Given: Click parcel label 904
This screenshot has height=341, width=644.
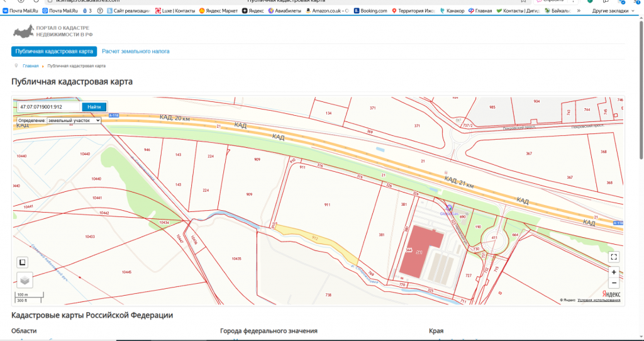Looking at the screenshot, I should coord(536,101).
